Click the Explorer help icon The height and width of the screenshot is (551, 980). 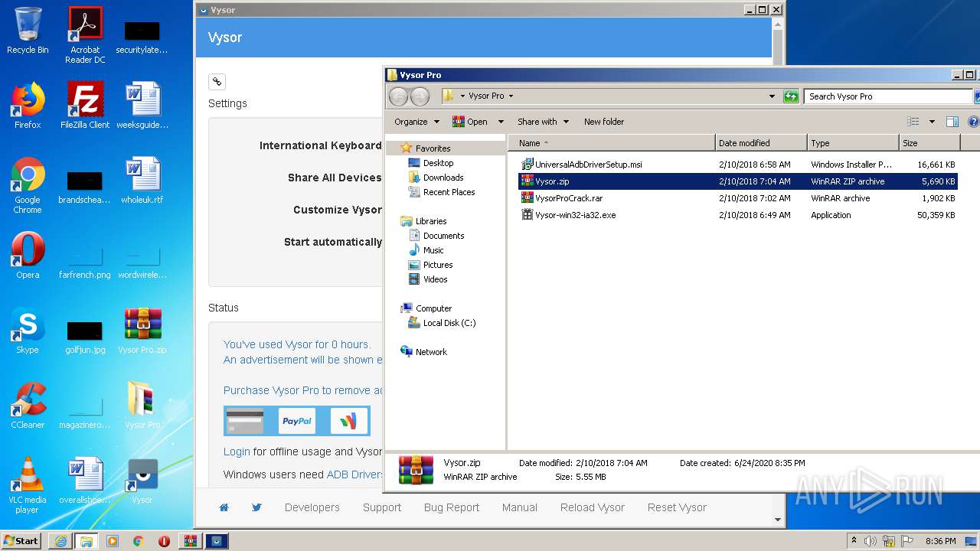974,122
